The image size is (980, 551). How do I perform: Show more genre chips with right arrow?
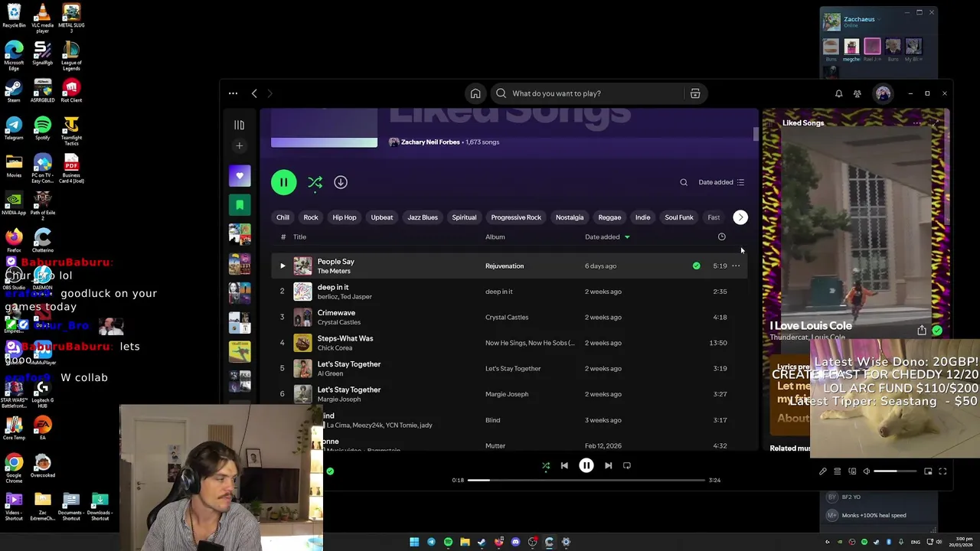click(x=740, y=217)
